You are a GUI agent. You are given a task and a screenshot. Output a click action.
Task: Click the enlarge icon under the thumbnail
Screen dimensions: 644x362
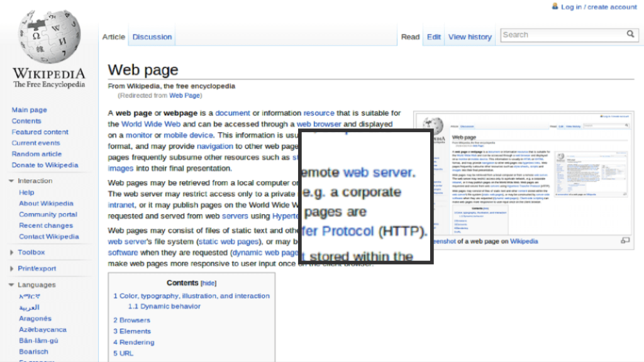(625, 240)
